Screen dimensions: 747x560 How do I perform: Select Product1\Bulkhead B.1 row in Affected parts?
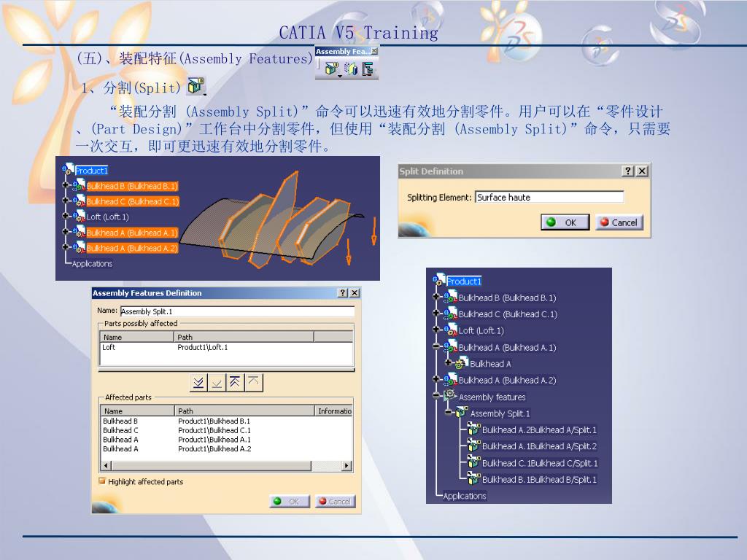(x=227, y=421)
